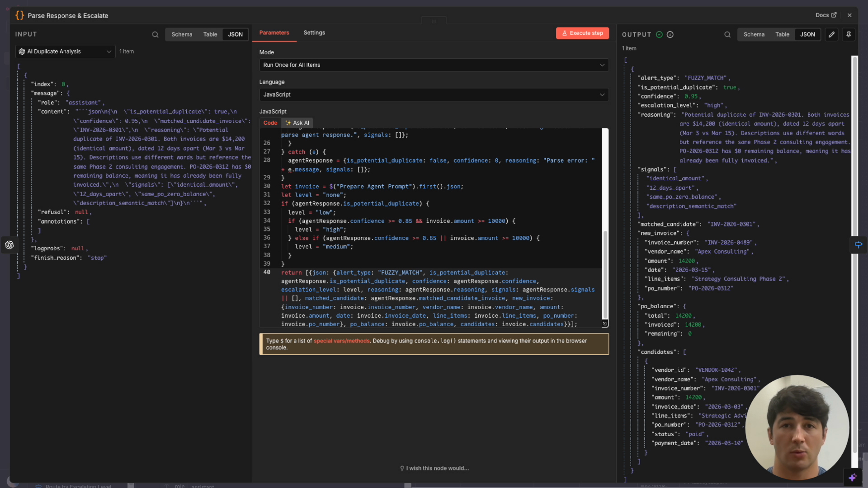868x488 pixels.
Task: Switch output view to Table
Action: tap(782, 34)
